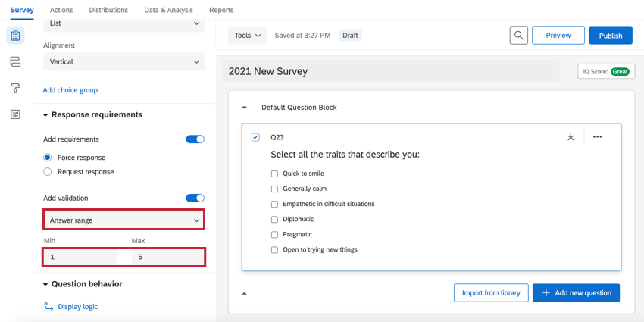Check the Diplomatic checkbox

(x=275, y=219)
